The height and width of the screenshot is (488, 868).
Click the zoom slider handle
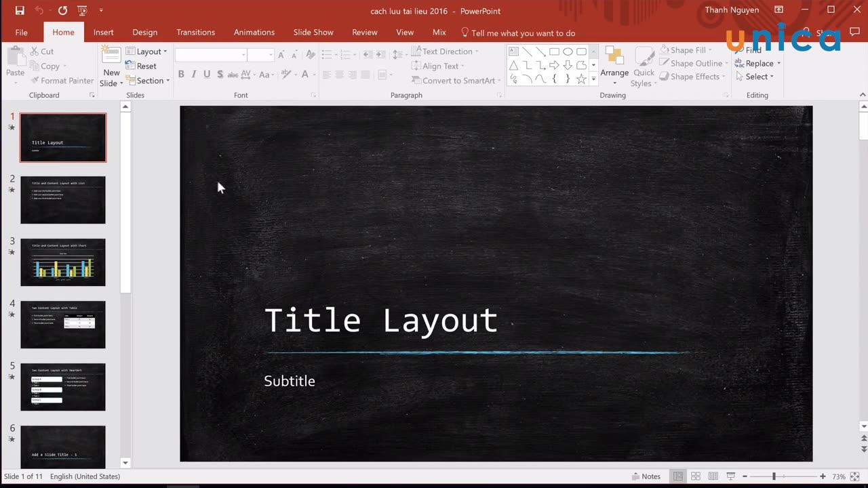tap(774, 476)
